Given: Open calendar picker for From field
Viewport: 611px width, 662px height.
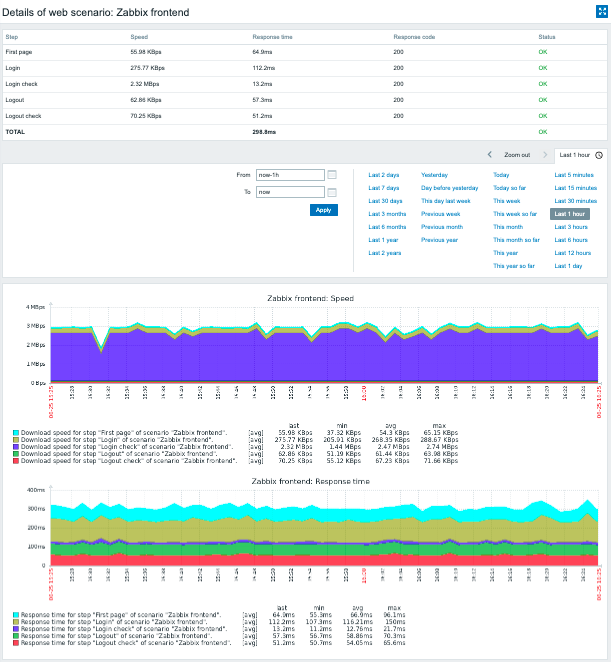Looking at the screenshot, I should coord(332,175).
